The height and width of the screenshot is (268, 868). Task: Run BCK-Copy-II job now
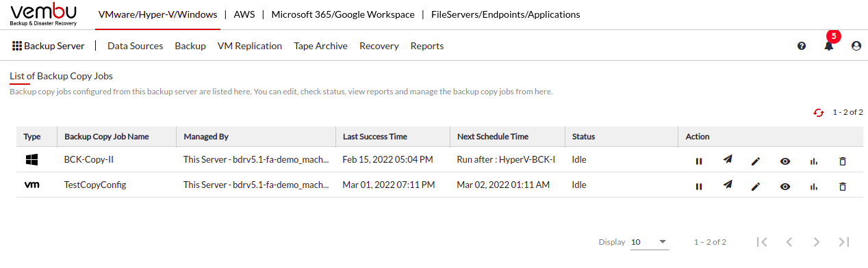[728, 160]
